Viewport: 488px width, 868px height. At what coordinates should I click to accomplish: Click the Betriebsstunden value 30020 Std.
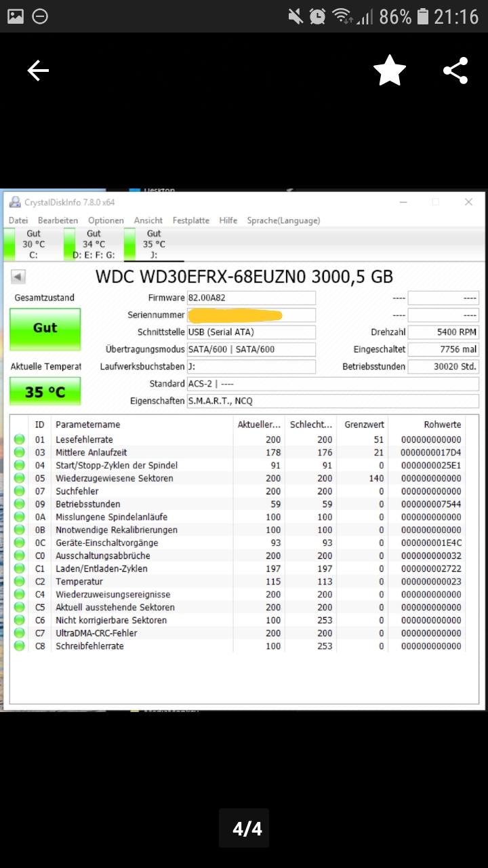(443, 366)
